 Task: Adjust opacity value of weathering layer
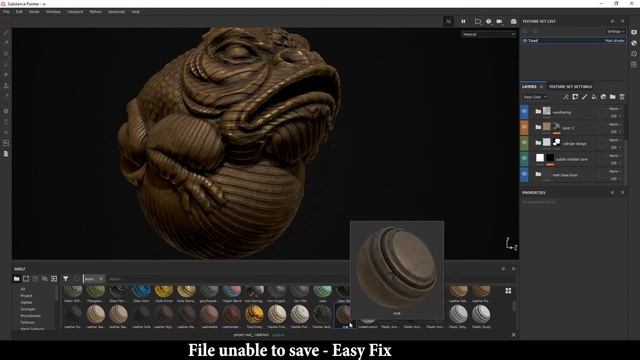coord(615,116)
